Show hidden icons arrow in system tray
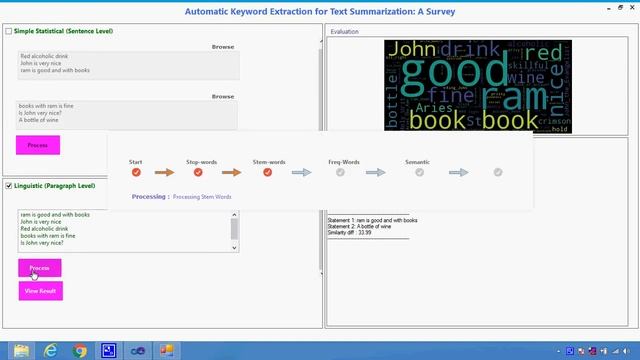The width and height of the screenshot is (640, 360). [x=558, y=351]
